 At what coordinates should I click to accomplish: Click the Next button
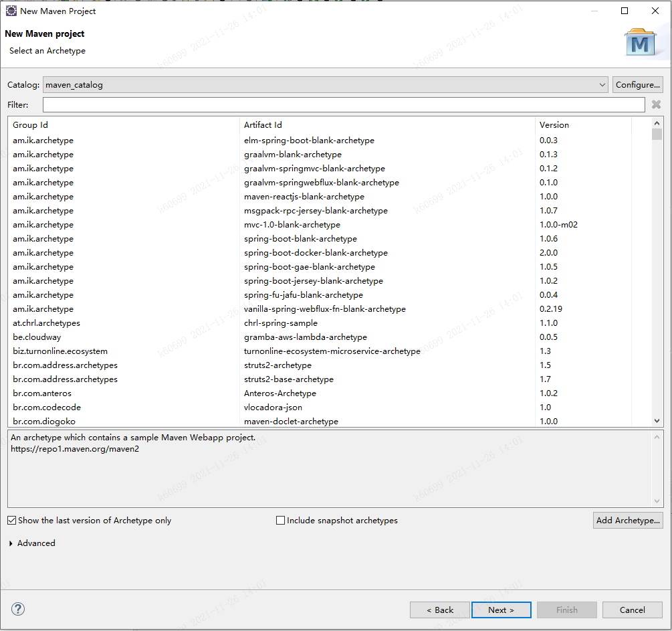[x=501, y=610]
